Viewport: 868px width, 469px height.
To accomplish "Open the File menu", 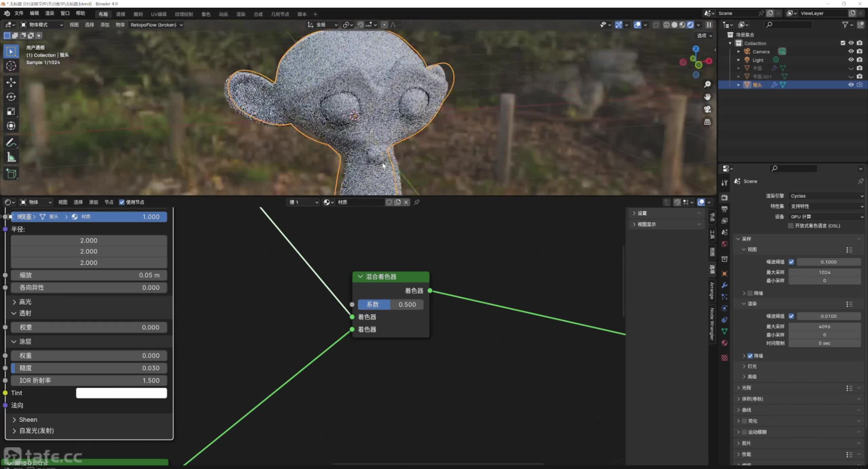I will pyautogui.click(x=19, y=14).
